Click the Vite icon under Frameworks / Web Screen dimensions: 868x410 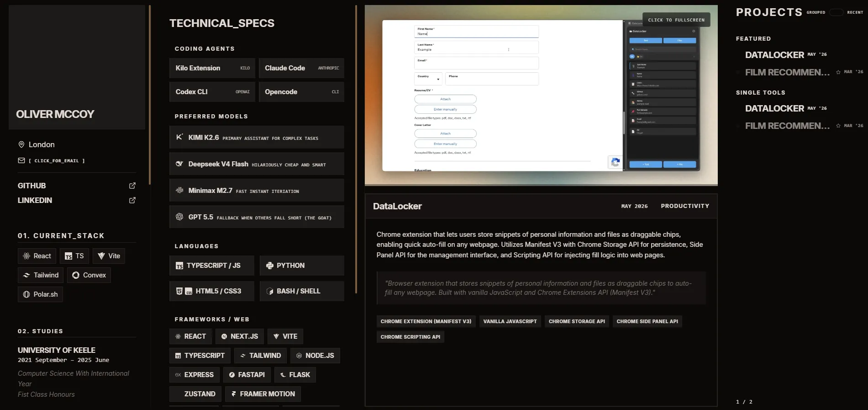coord(276,336)
